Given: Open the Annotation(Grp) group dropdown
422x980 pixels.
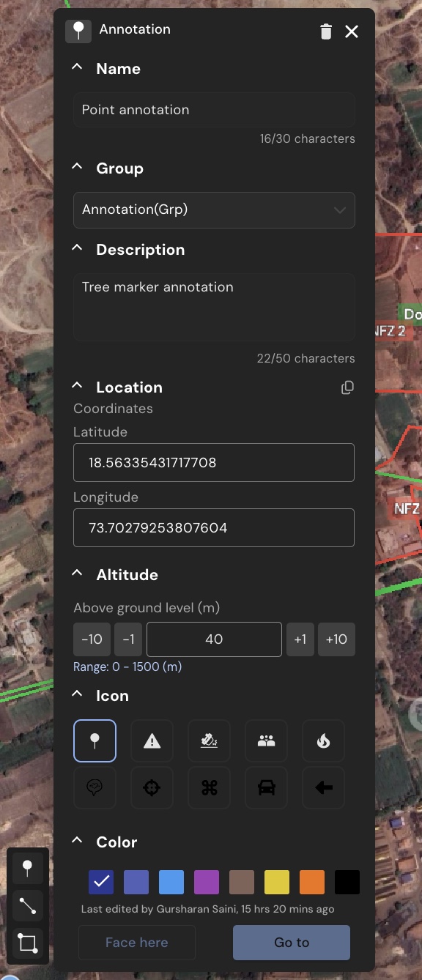Looking at the screenshot, I should click(214, 210).
